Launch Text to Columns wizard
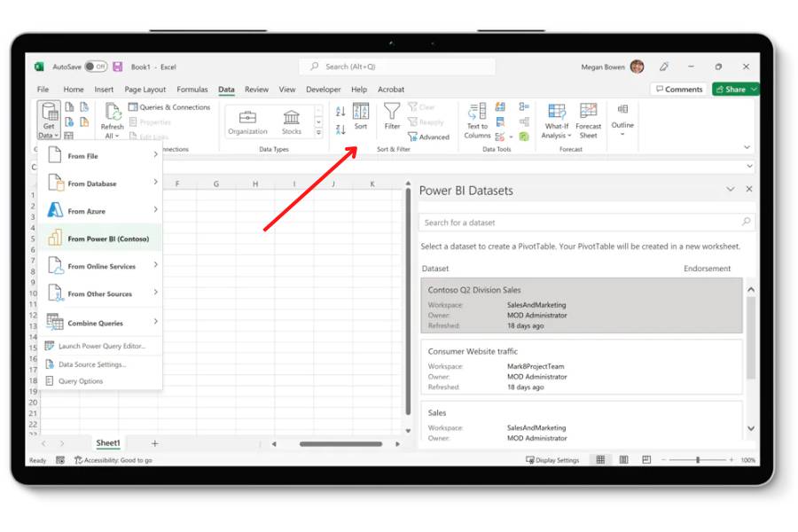Viewport: 798px width, 532px height. click(x=477, y=121)
